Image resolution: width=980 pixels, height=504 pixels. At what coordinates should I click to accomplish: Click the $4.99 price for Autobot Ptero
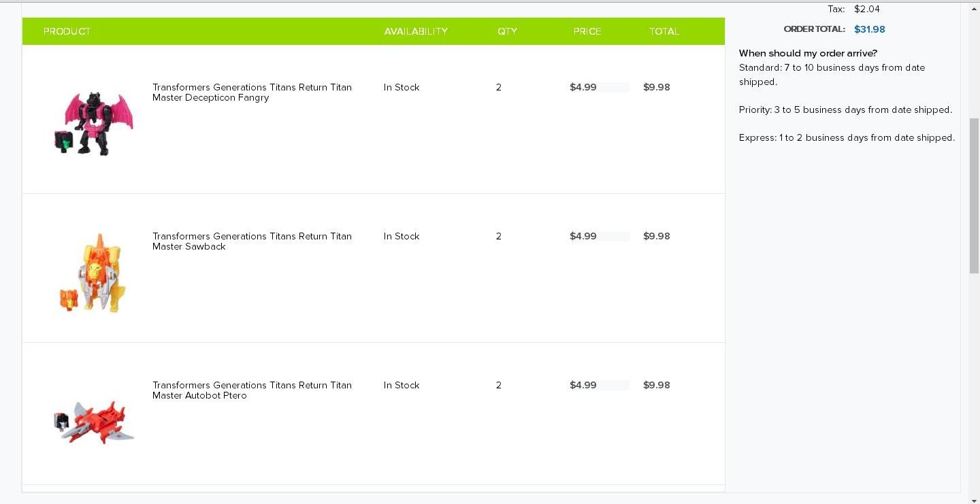point(583,385)
